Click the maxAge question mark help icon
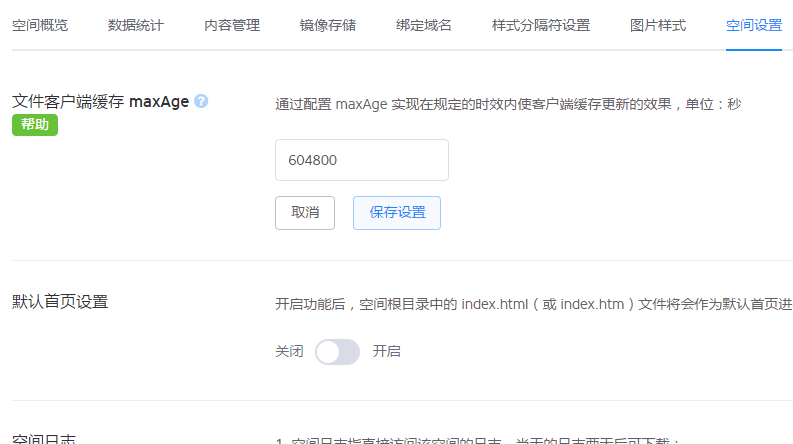 click(201, 101)
